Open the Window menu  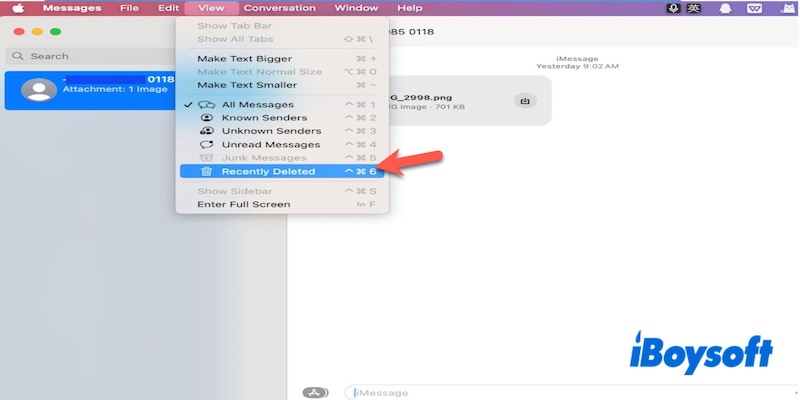[356, 8]
